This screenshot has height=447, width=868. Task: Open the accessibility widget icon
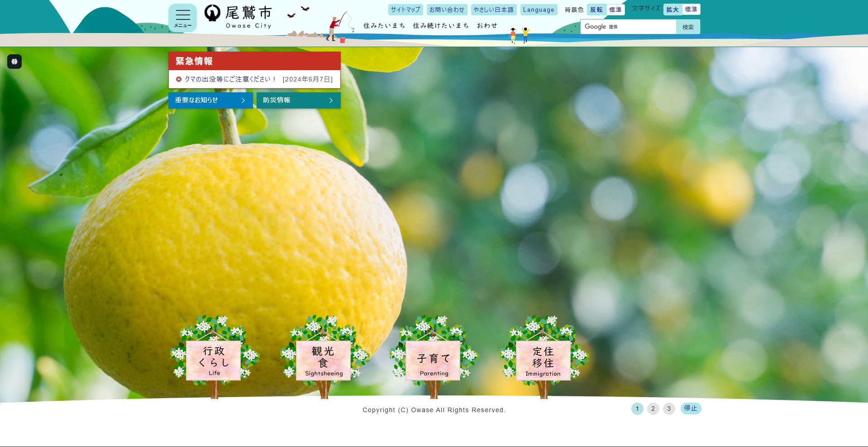(14, 62)
